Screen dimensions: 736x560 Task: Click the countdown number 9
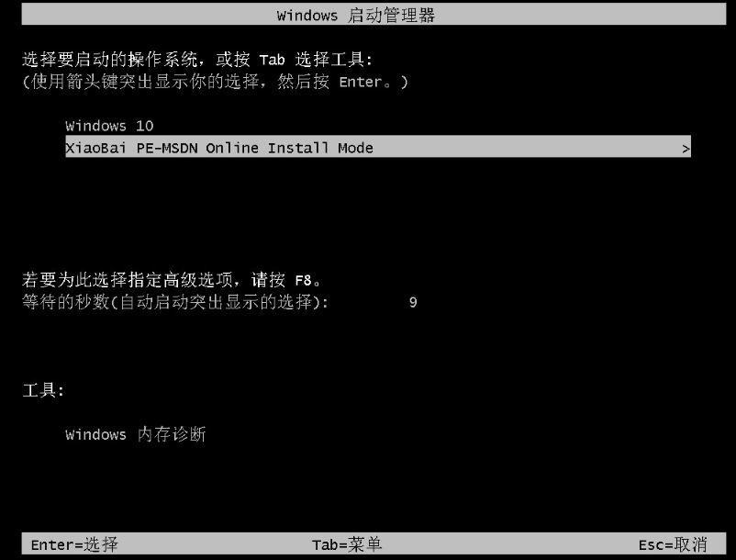click(x=413, y=302)
